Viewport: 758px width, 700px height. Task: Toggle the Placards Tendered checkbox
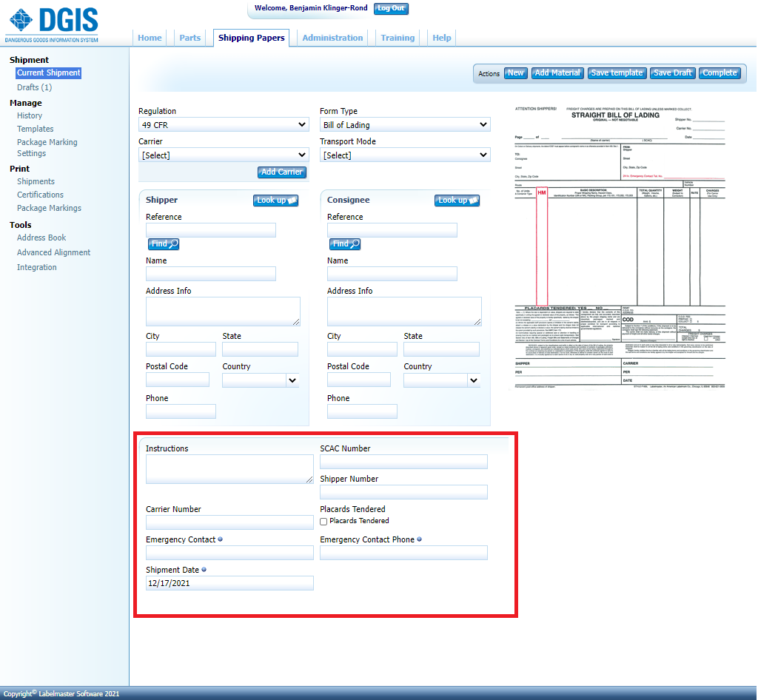tap(323, 522)
